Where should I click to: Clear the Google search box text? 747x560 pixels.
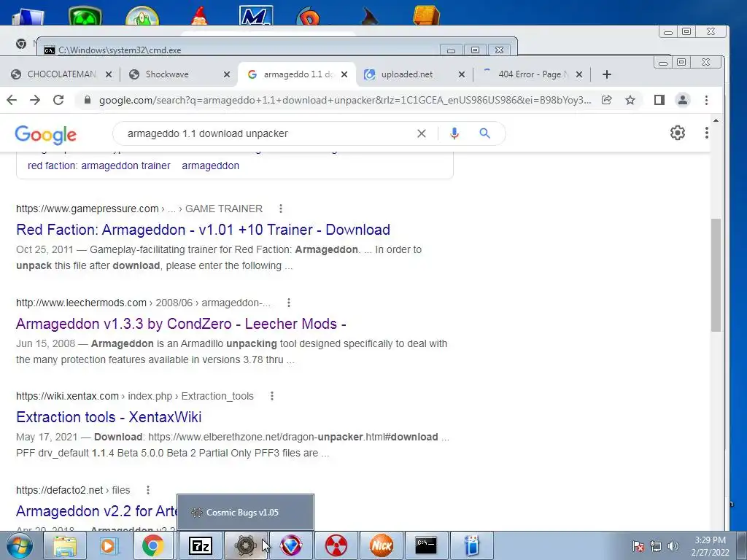tap(422, 134)
